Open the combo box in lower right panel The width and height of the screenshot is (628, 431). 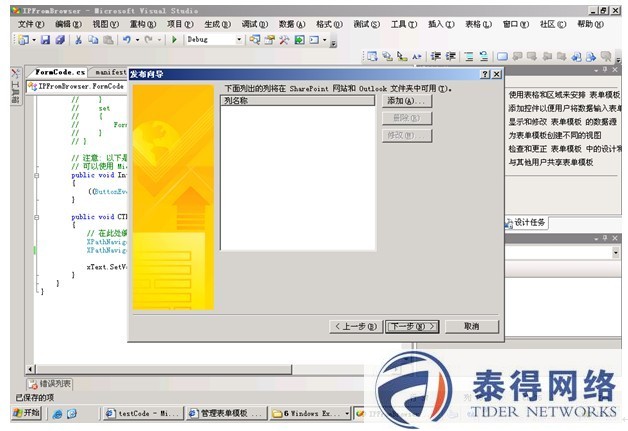[563, 252]
